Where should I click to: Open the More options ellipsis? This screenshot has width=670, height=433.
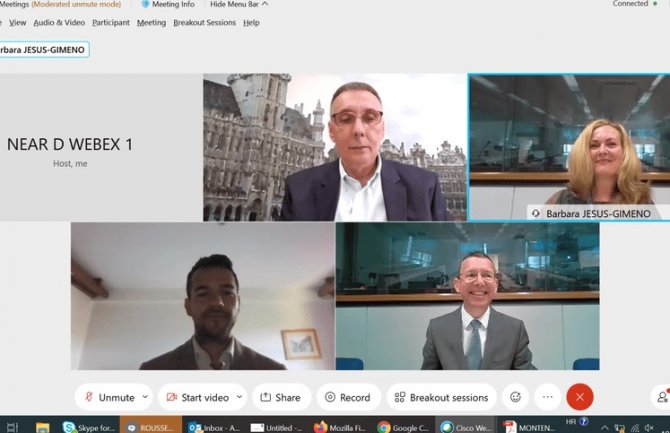(547, 397)
